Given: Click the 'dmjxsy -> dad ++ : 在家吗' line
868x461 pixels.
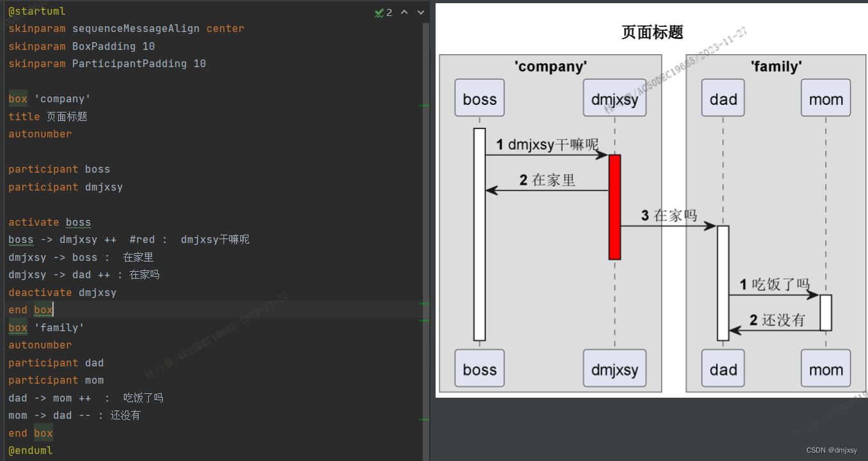Looking at the screenshot, I should [x=84, y=275].
